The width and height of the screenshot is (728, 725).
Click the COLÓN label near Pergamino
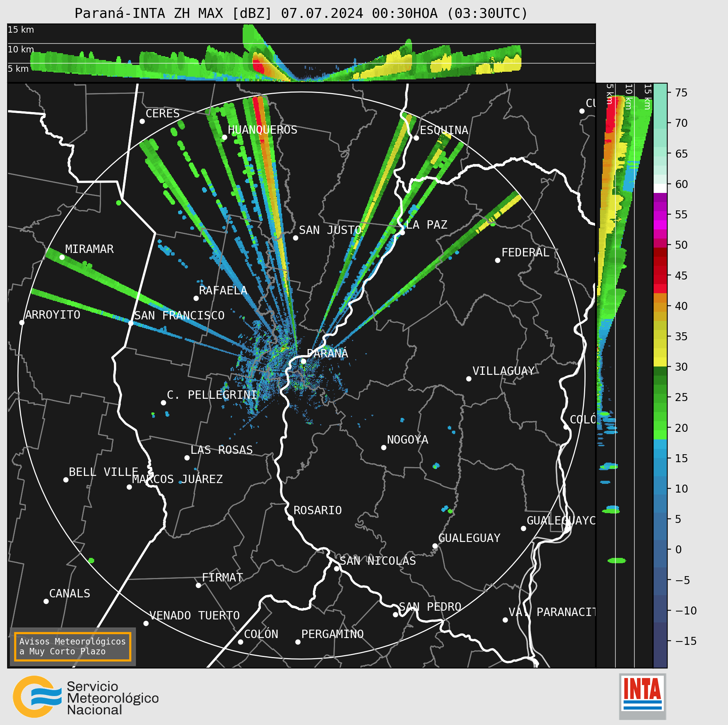(x=261, y=634)
